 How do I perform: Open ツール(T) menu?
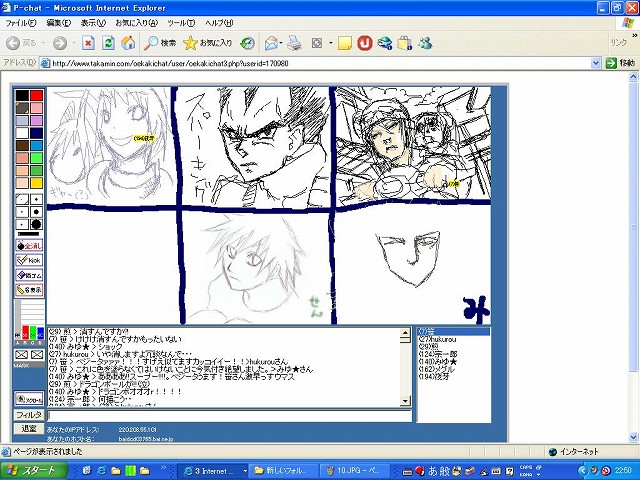pos(181,23)
